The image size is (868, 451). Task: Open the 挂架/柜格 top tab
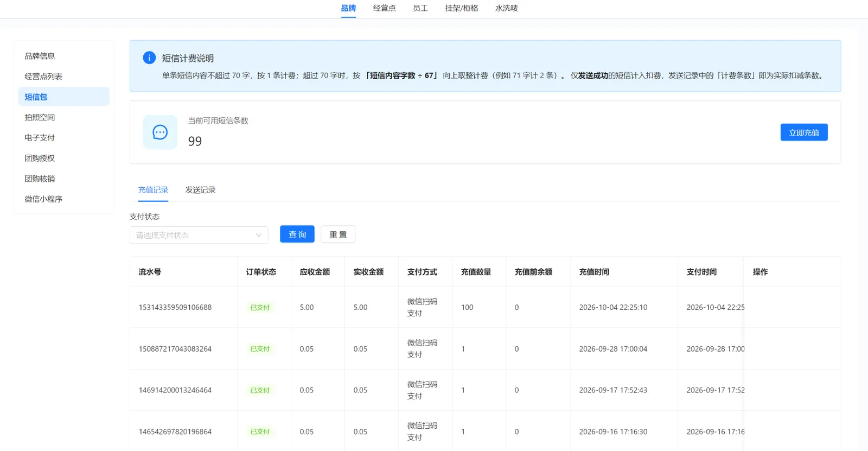point(462,8)
